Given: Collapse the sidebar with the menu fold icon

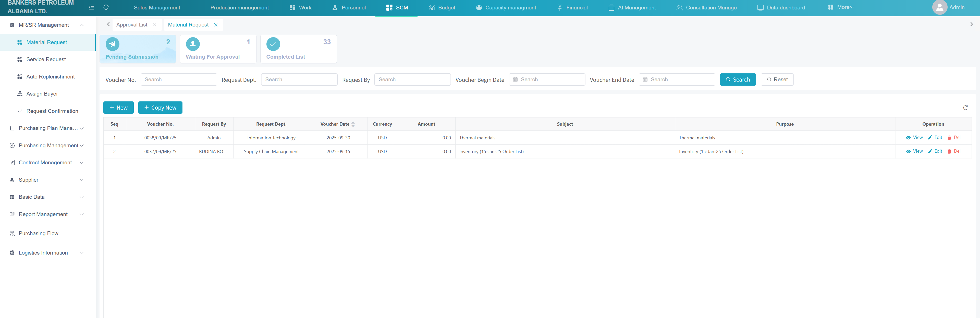Looking at the screenshot, I should pyautogui.click(x=91, y=7).
